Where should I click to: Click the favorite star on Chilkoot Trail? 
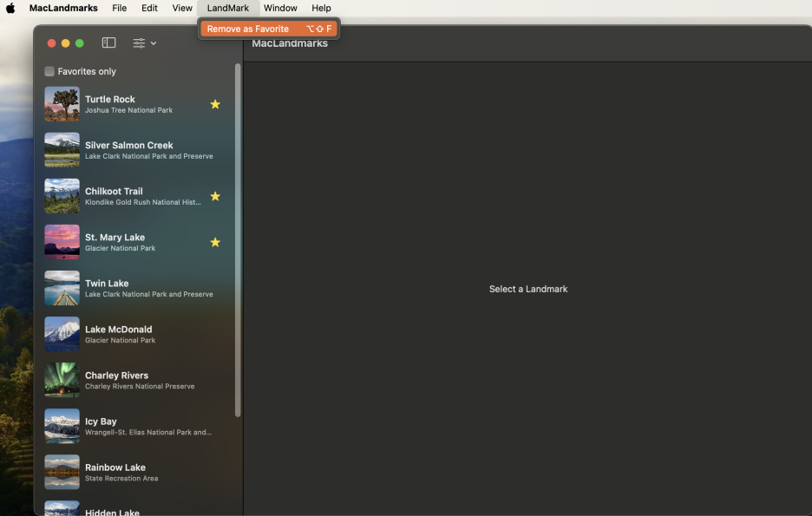215,196
